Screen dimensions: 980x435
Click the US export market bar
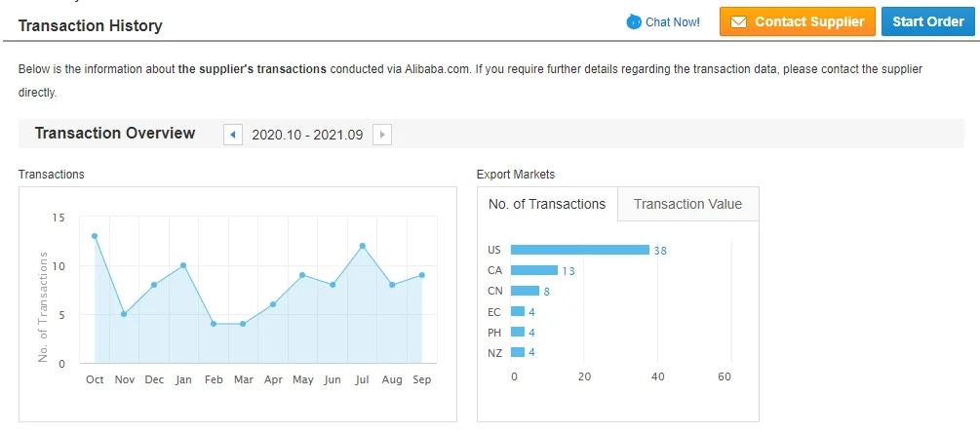pos(579,250)
